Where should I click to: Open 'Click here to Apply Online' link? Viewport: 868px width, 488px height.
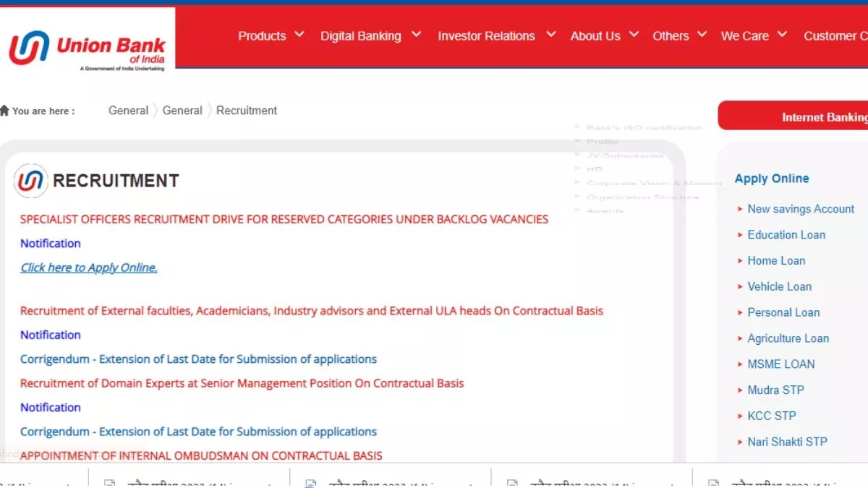(89, 267)
